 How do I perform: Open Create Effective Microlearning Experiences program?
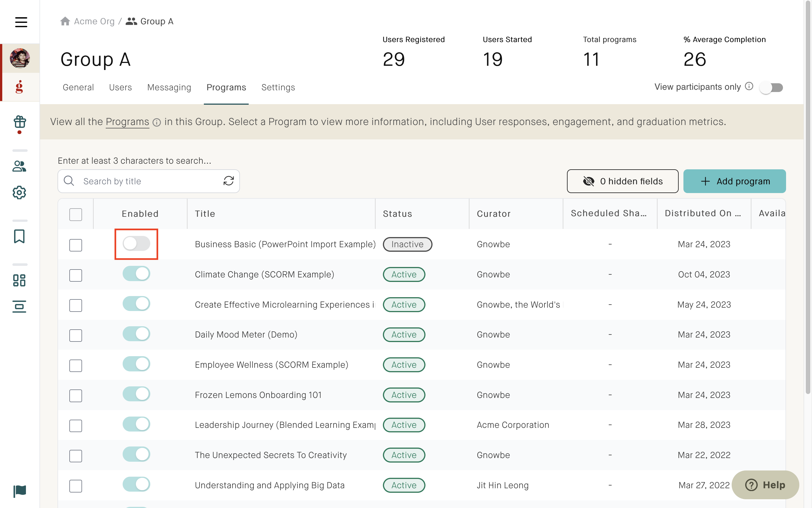point(284,305)
